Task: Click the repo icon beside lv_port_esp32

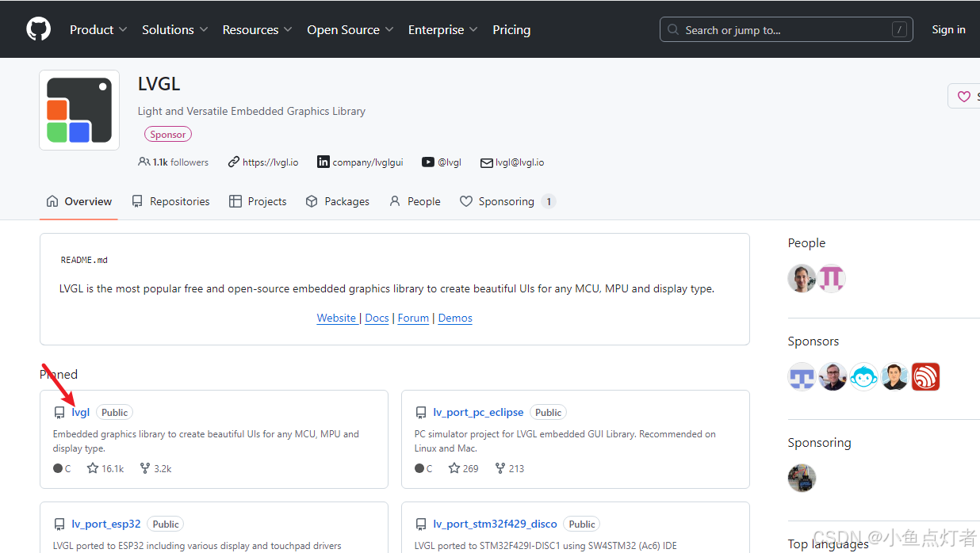Action: pos(59,524)
